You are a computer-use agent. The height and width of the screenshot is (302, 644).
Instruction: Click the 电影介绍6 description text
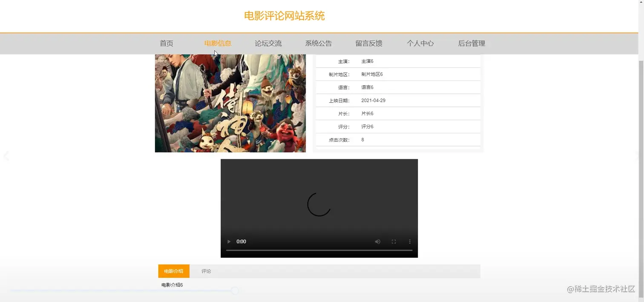pyautogui.click(x=172, y=285)
